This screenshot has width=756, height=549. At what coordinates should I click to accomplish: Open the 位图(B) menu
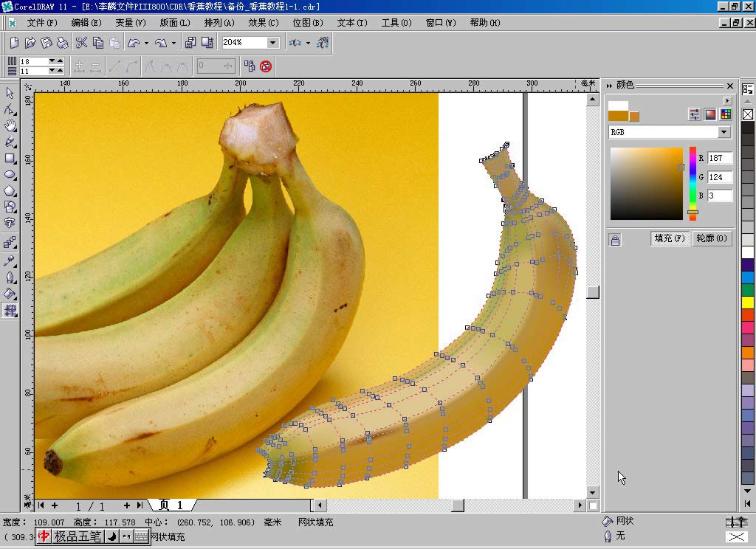click(x=307, y=23)
